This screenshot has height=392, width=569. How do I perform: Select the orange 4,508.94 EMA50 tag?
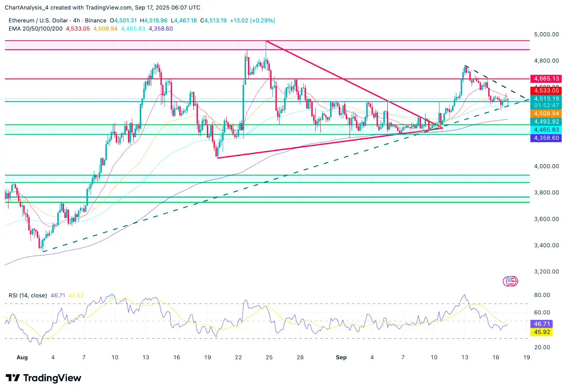pyautogui.click(x=546, y=114)
